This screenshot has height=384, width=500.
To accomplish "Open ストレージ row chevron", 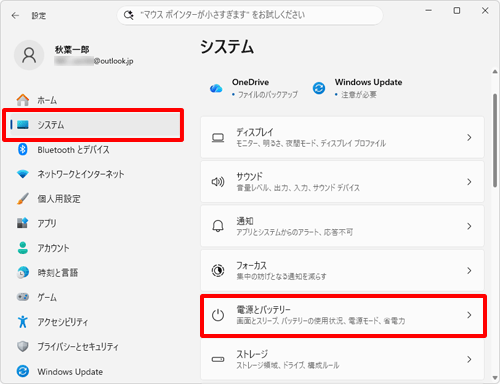I will pyautogui.click(x=469, y=359).
